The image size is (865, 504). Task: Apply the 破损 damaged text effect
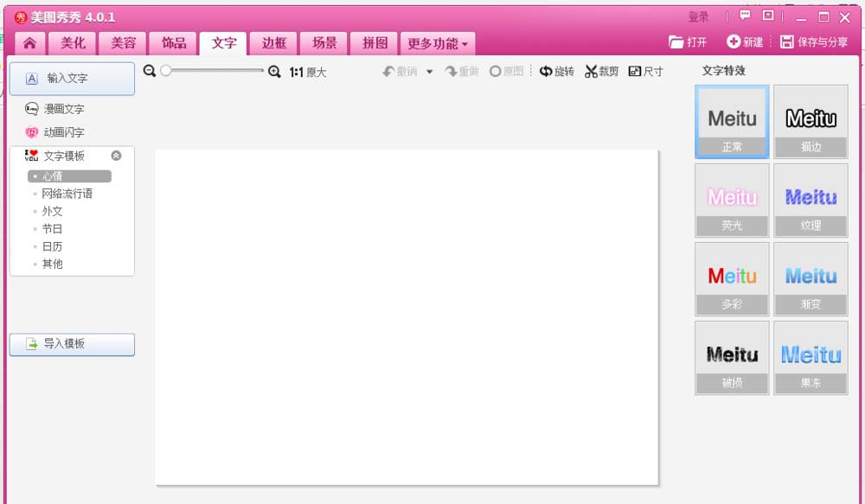(x=732, y=358)
